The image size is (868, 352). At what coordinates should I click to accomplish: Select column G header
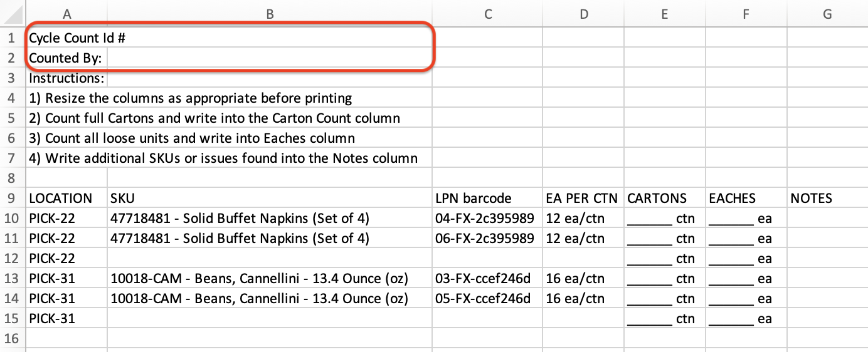point(827,14)
